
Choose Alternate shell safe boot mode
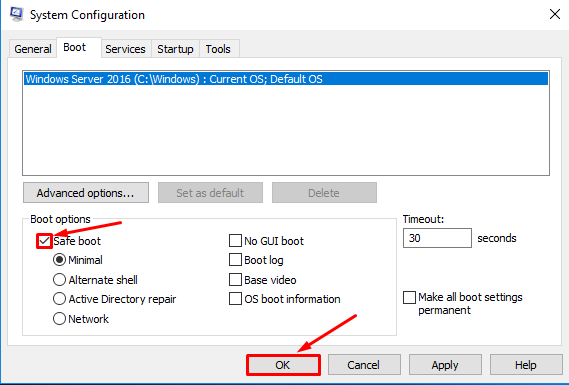[59, 280]
